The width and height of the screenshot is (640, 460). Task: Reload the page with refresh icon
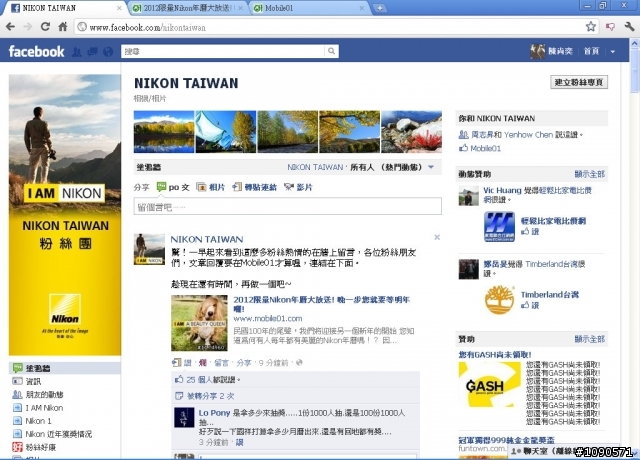[x=45, y=27]
